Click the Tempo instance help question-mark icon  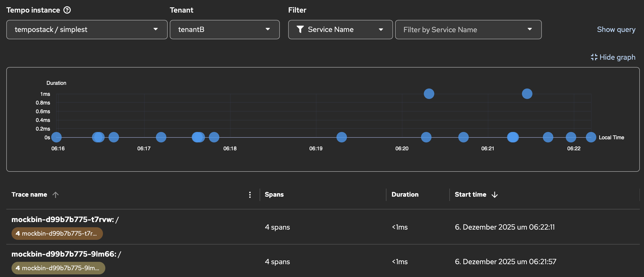click(67, 10)
